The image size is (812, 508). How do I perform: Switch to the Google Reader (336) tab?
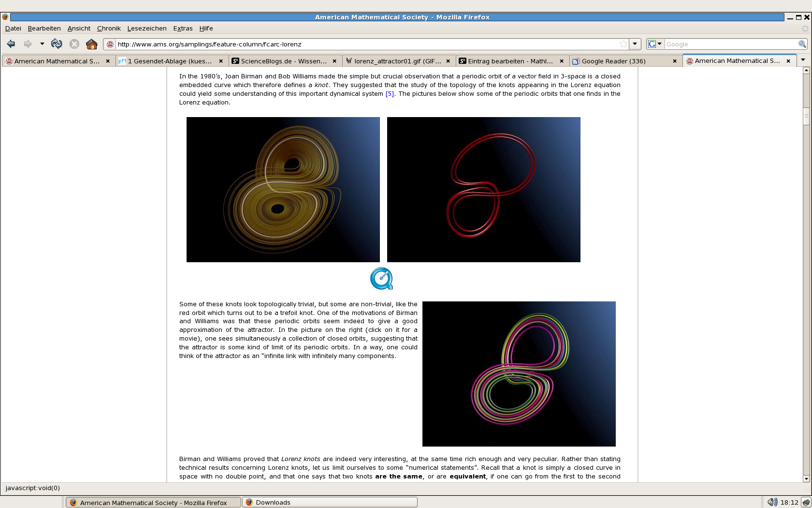click(x=613, y=61)
